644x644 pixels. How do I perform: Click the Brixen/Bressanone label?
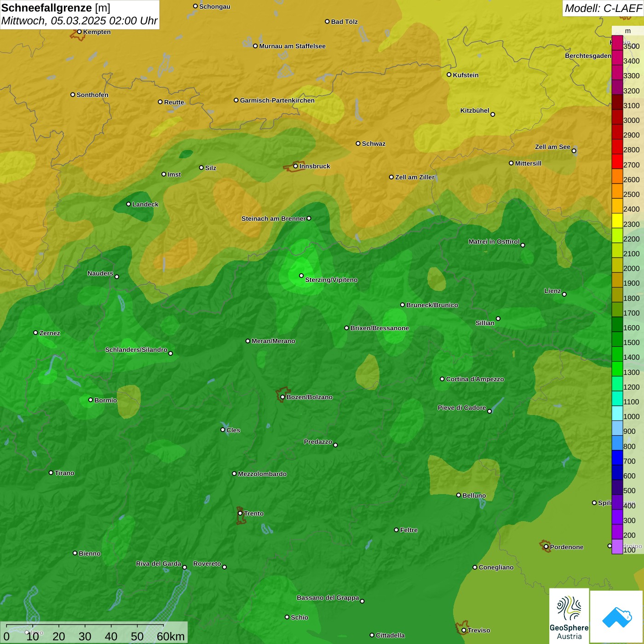pos(379,328)
